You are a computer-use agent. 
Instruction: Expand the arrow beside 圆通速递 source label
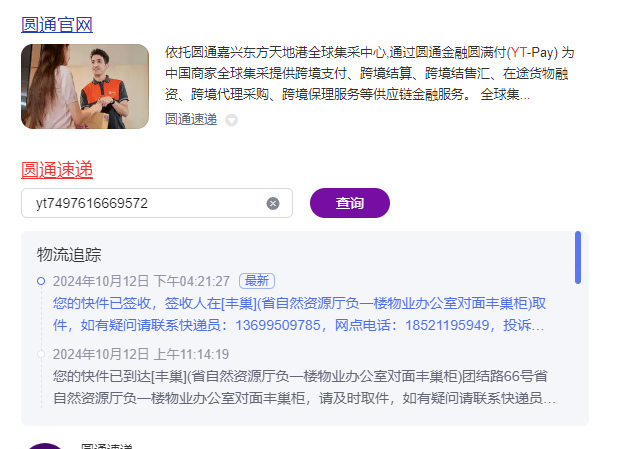click(232, 120)
